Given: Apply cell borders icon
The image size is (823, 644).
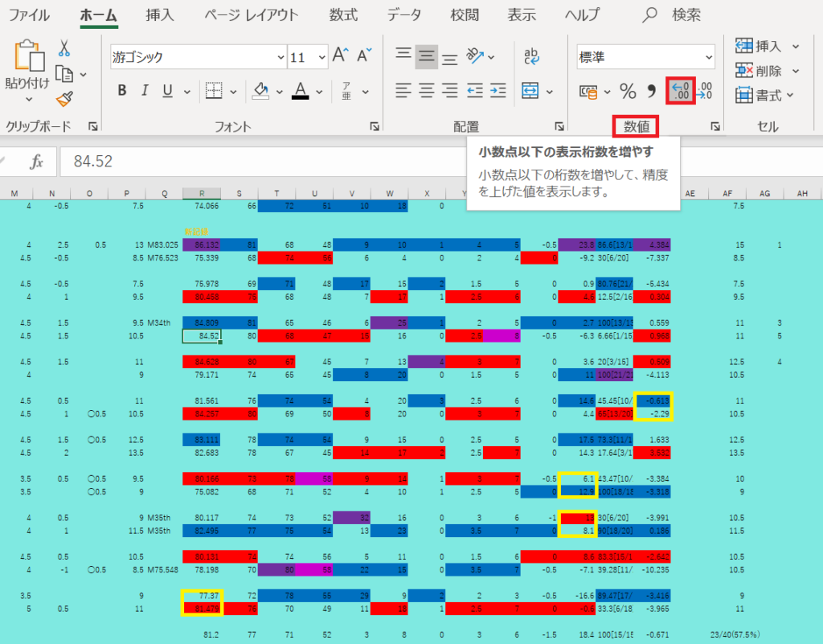Looking at the screenshot, I should (214, 91).
